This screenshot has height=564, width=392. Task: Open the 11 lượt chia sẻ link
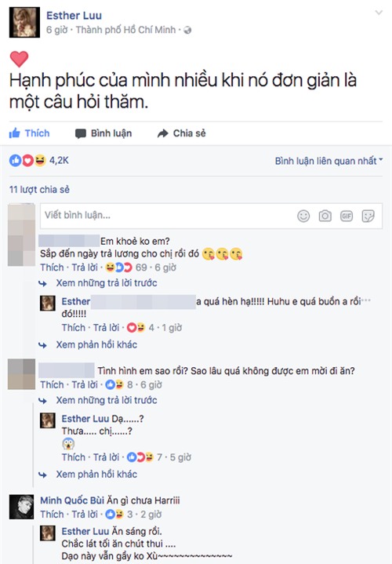pyautogui.click(x=39, y=190)
